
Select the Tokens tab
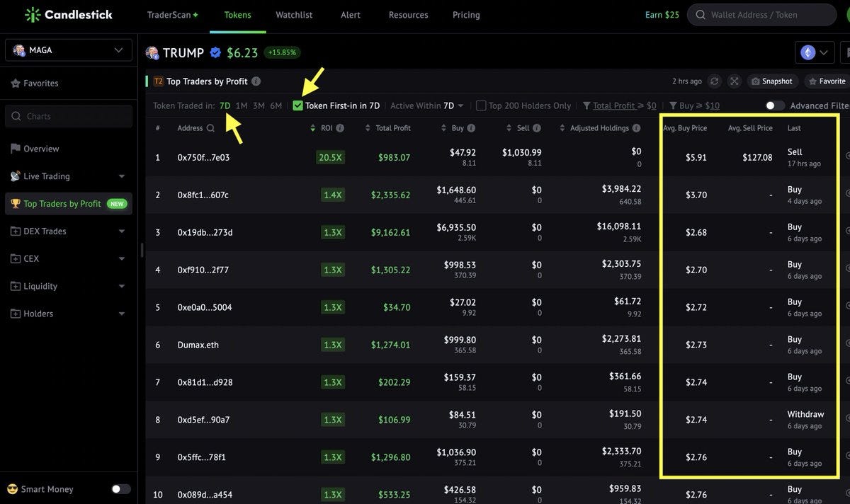coord(238,15)
